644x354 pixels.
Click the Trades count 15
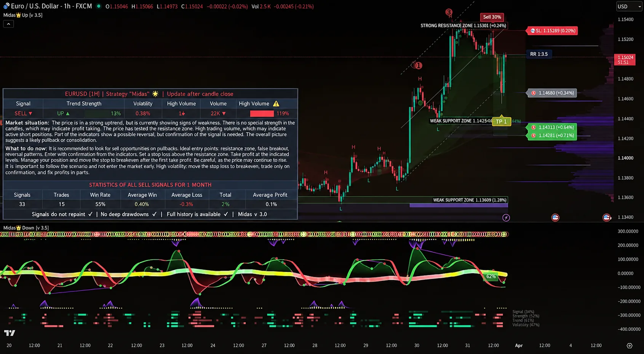(61, 204)
